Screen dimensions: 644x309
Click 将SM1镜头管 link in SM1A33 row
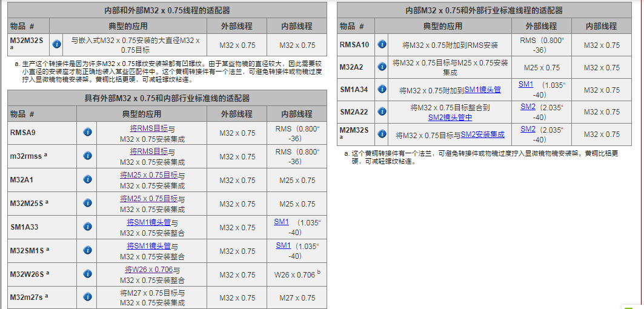point(149,222)
